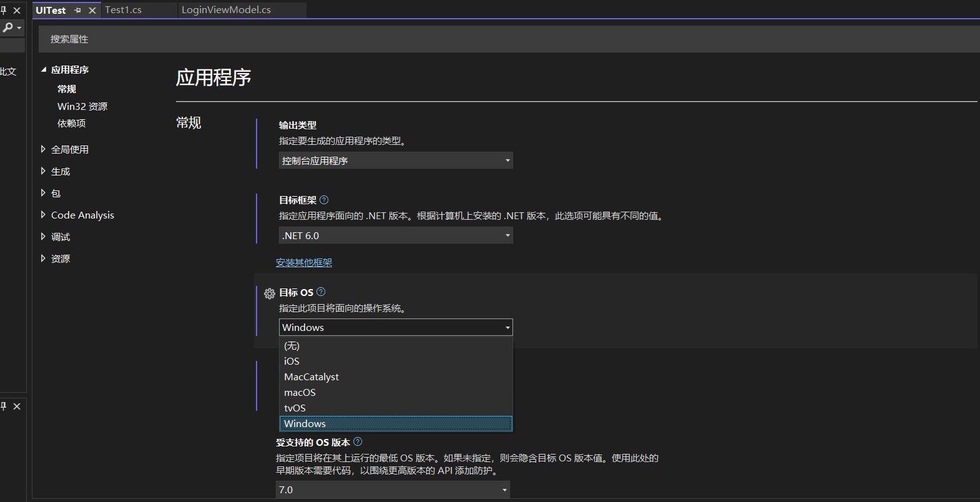Click pin icon of bottom-left panel
This screenshot has width=980, height=502.
pyautogui.click(x=4, y=406)
